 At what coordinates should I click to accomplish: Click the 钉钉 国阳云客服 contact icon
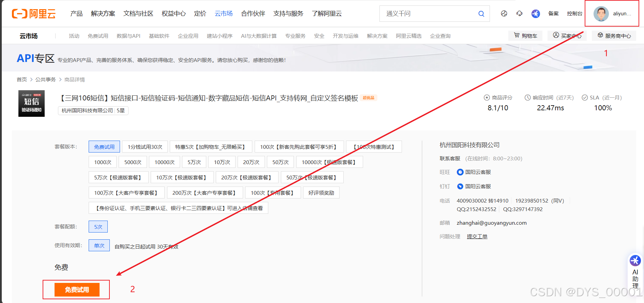(460, 186)
